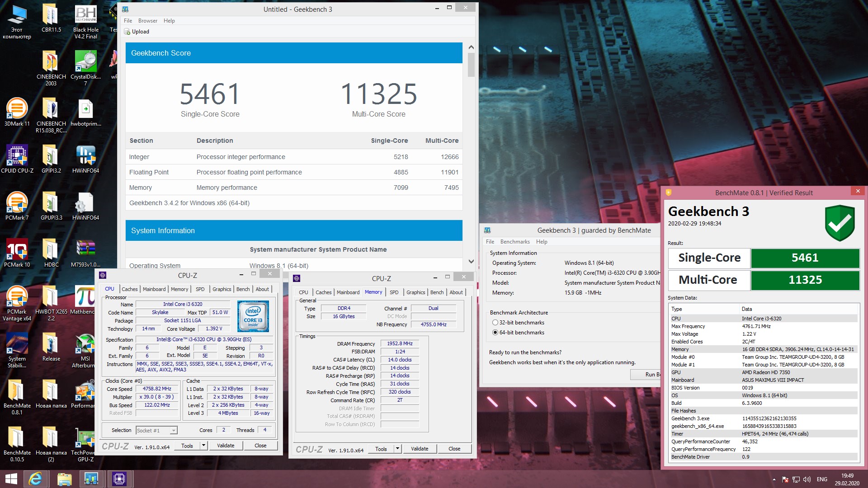
Task: Click Geekbench results vertical scrollbar thumb
Action: pos(471,65)
